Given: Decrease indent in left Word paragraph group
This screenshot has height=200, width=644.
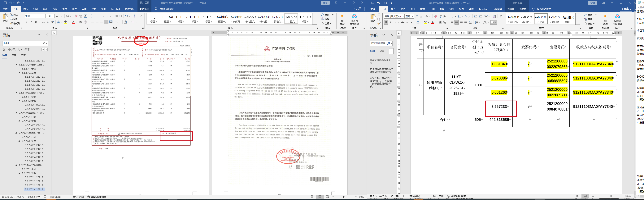Looking at the screenshot, I should tap(116, 16).
